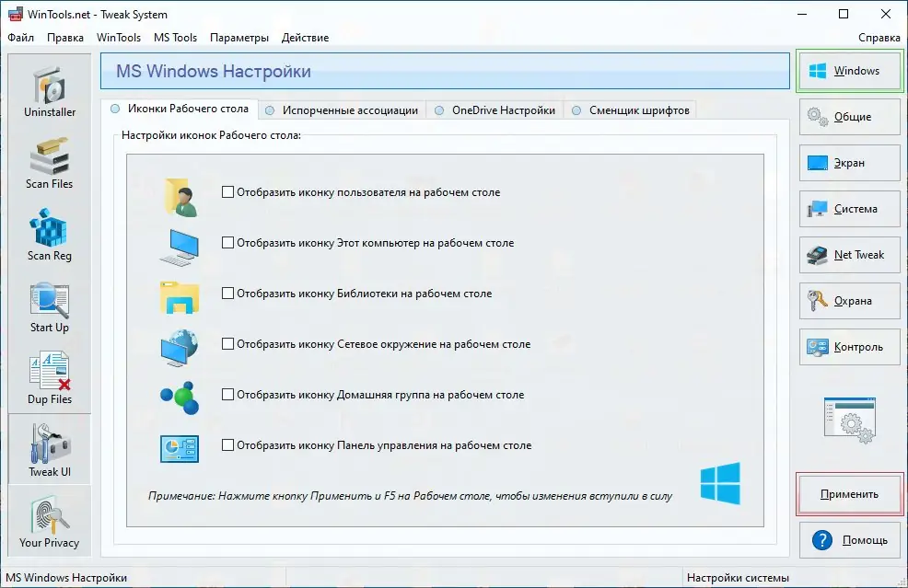Open the Scan Reg registry cleaner
The height and width of the screenshot is (588, 908).
tap(50, 236)
